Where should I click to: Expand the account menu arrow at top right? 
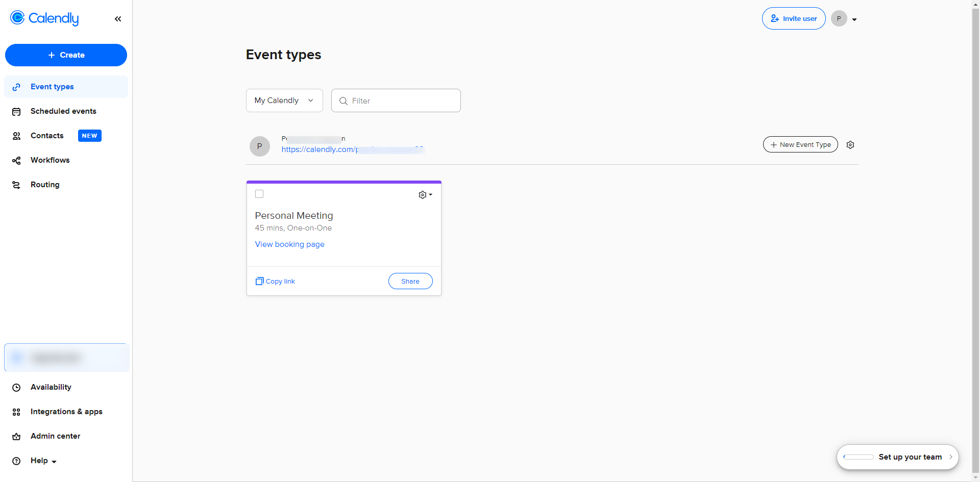click(x=854, y=19)
